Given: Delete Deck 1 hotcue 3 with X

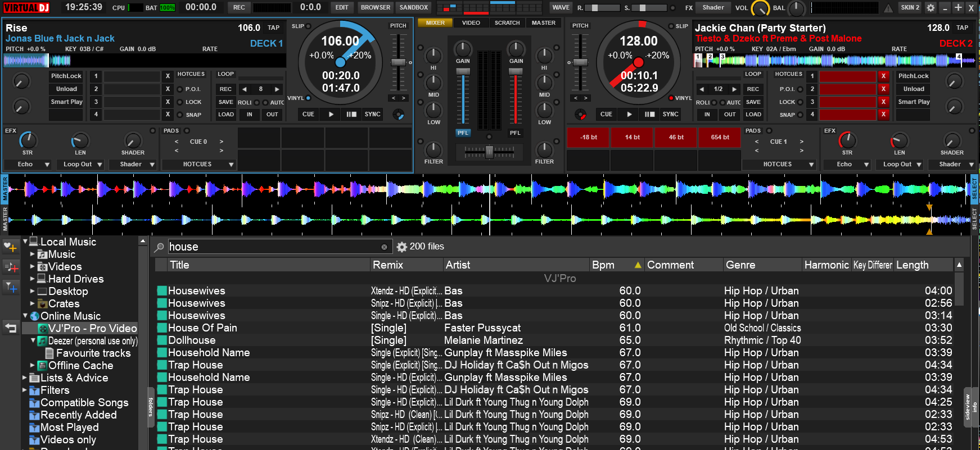Looking at the screenshot, I should pos(168,102).
